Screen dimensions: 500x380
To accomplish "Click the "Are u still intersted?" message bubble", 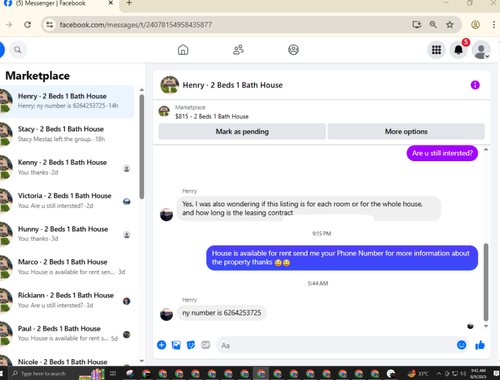I will (442, 153).
